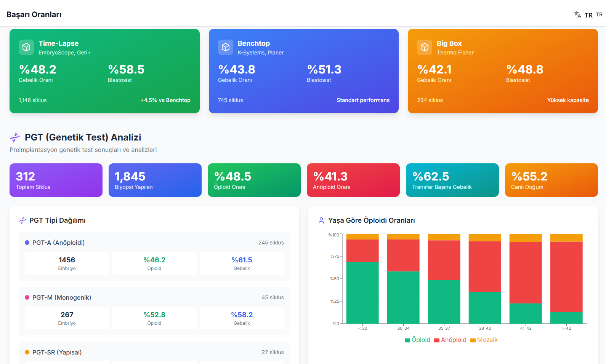Toggle Anöploid series in chart legend
Viewport: 606px width, 364px height.
click(450, 340)
